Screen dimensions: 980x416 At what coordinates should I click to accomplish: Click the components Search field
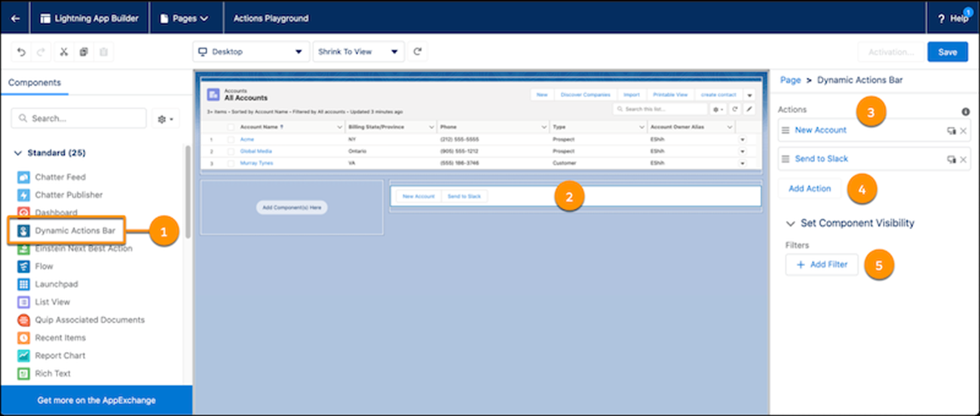coord(79,118)
